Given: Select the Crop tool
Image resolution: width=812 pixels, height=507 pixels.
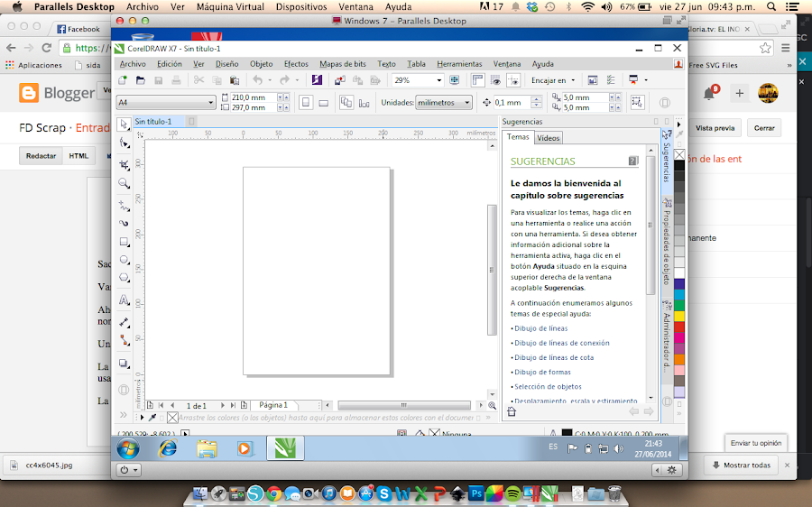Looking at the screenshot, I should coord(124,165).
